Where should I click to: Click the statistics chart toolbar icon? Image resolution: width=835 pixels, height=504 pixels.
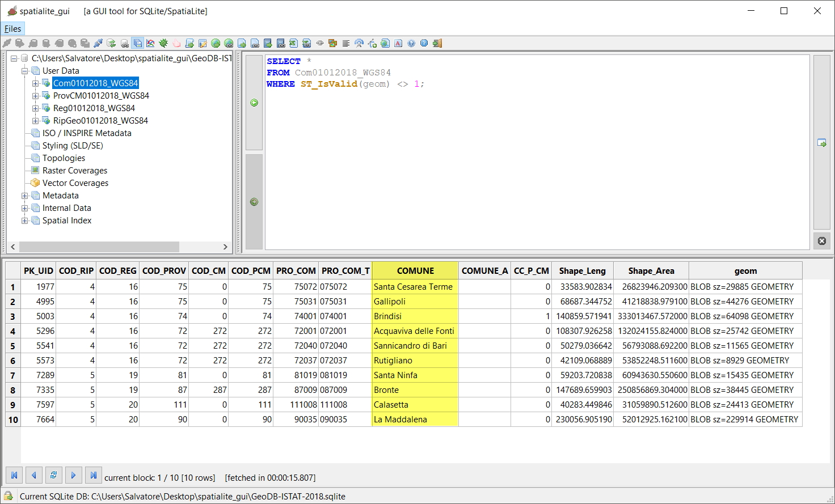point(150,43)
